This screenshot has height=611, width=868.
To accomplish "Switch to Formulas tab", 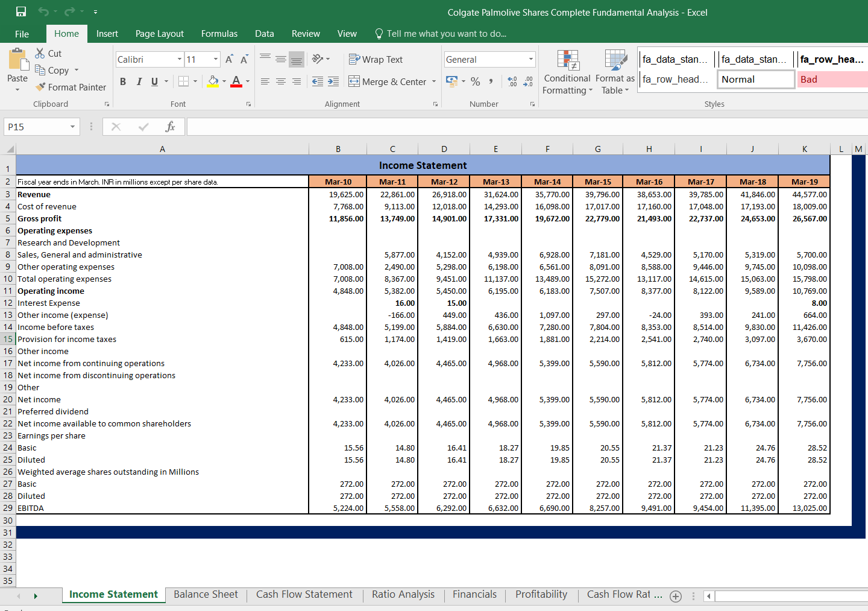I will coord(219,34).
